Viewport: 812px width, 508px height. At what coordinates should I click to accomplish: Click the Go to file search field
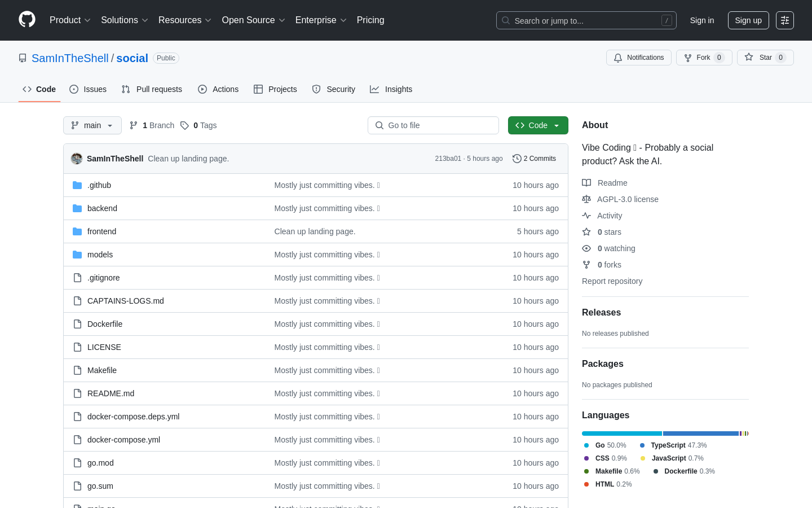pos(433,125)
